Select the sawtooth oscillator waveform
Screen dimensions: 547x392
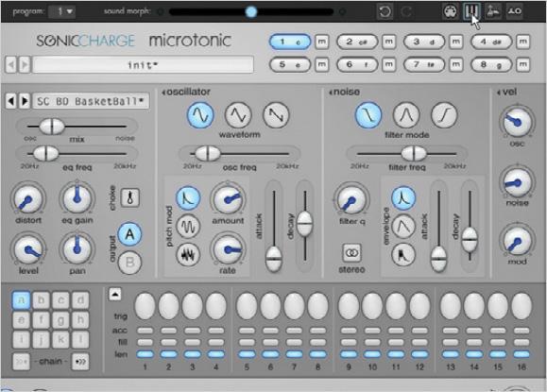pyautogui.click(x=276, y=114)
